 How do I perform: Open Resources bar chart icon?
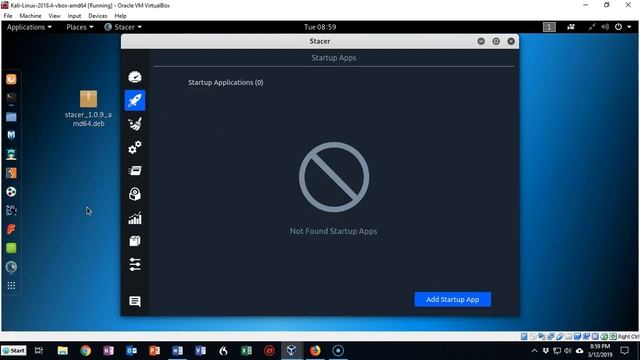click(x=135, y=218)
